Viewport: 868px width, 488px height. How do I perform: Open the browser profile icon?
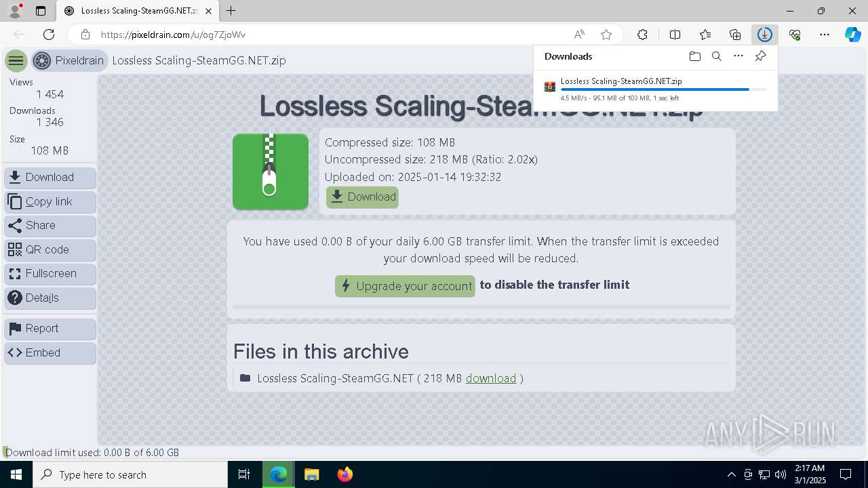(x=15, y=11)
